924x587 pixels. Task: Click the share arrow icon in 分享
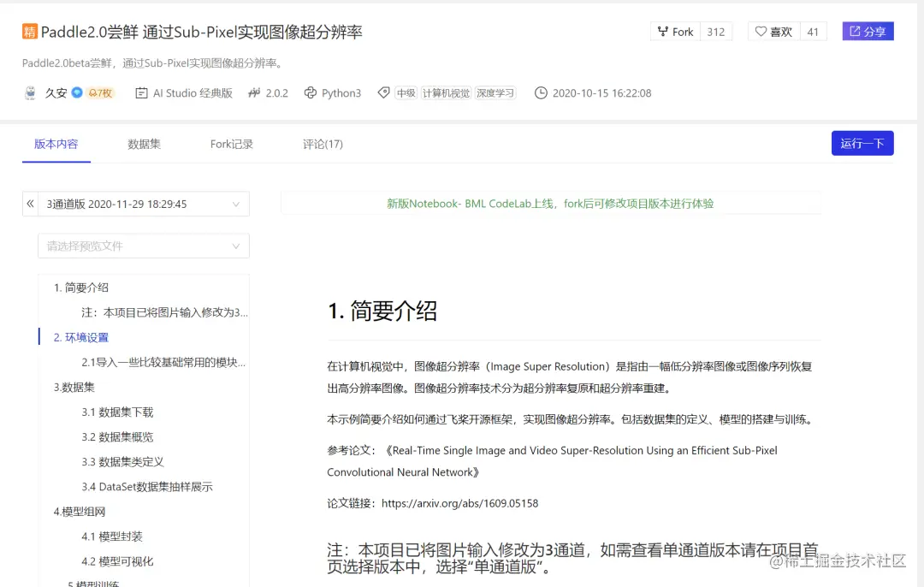pos(855,32)
